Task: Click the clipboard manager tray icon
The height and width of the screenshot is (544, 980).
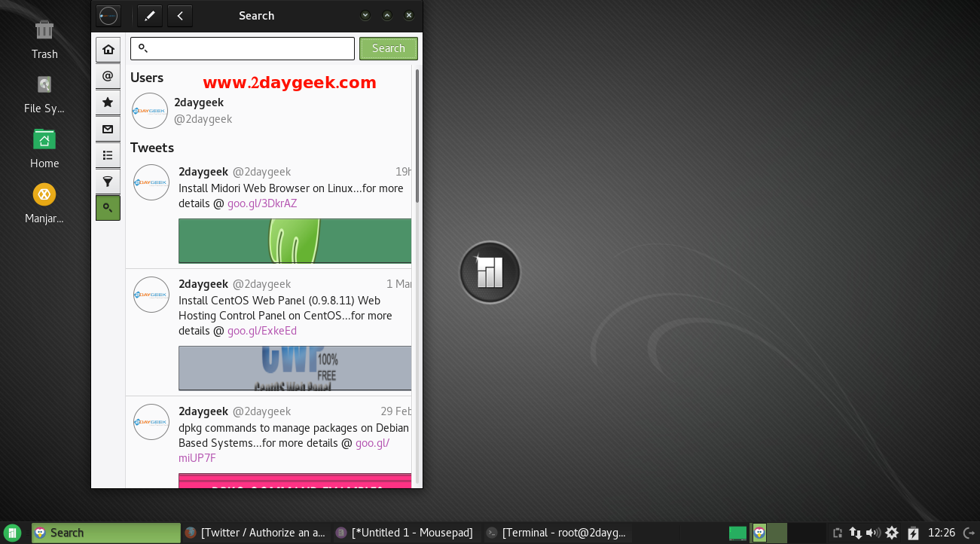Action: click(x=837, y=533)
